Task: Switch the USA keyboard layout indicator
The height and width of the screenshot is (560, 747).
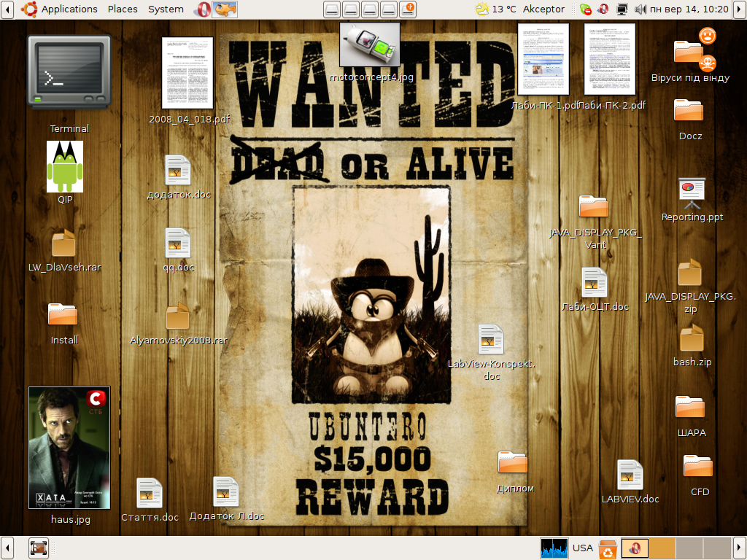Action: [x=583, y=548]
